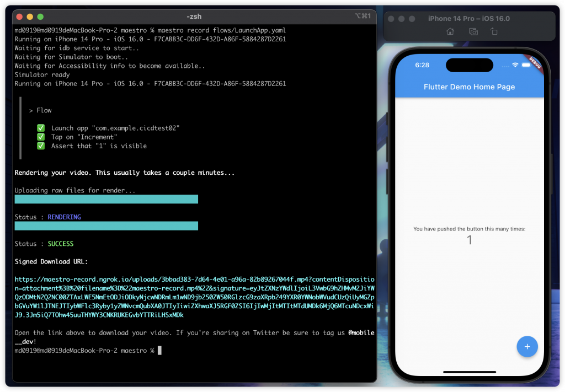Viewport: 565px width, 392px height.
Task: Click the green check beside Launch app
Action: [41, 128]
